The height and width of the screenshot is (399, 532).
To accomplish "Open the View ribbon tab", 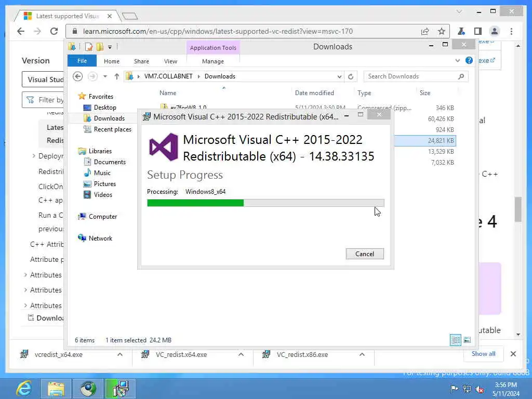I will click(x=170, y=61).
